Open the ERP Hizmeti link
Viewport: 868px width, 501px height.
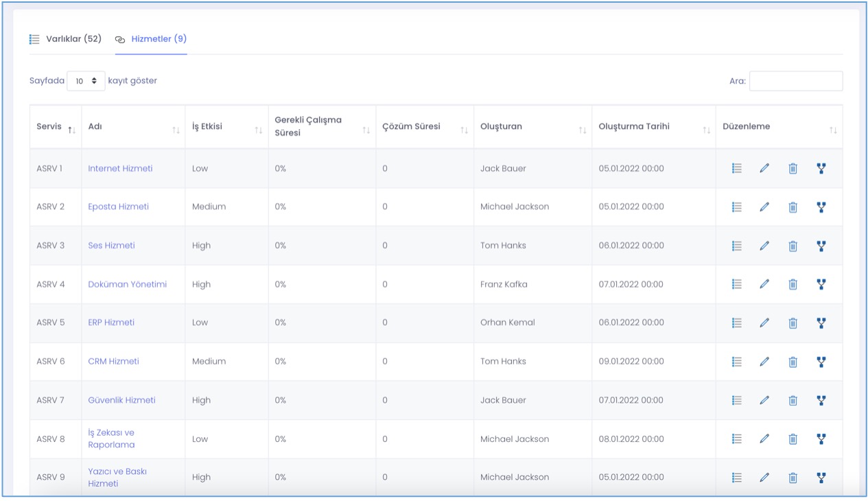tap(111, 323)
